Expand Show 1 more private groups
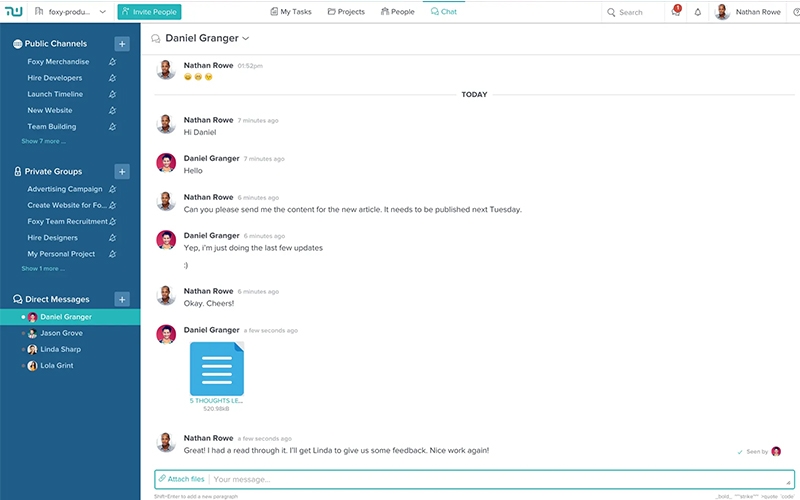Image resolution: width=800 pixels, height=500 pixels. (43, 268)
